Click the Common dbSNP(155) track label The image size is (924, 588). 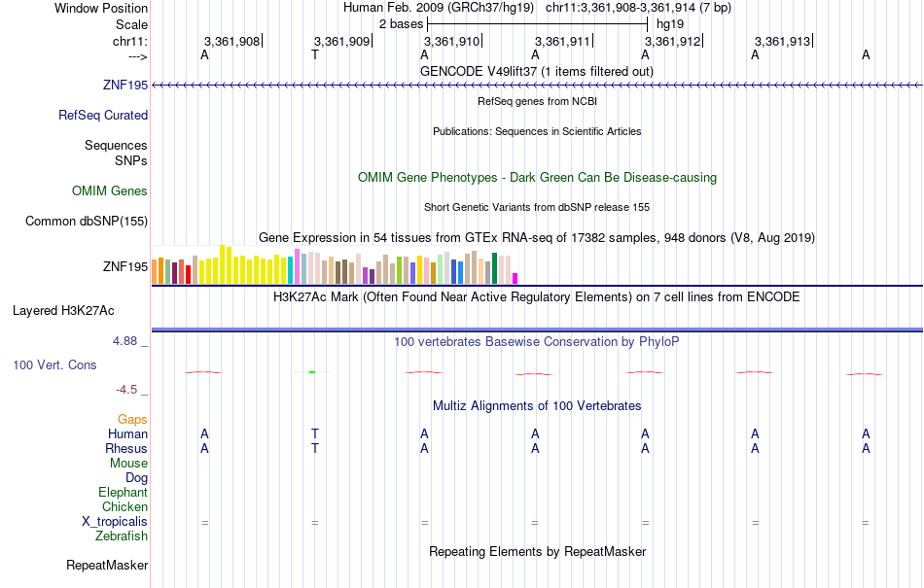click(x=86, y=221)
